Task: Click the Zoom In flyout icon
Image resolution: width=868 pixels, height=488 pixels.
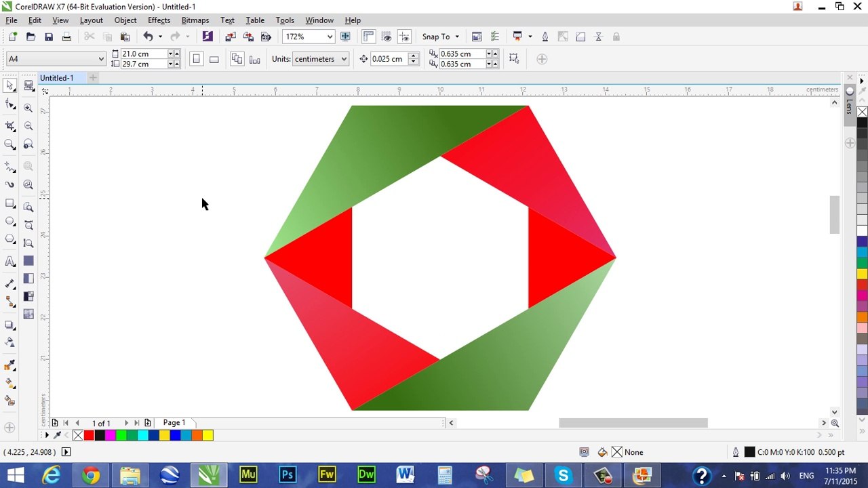Action: click(x=28, y=108)
